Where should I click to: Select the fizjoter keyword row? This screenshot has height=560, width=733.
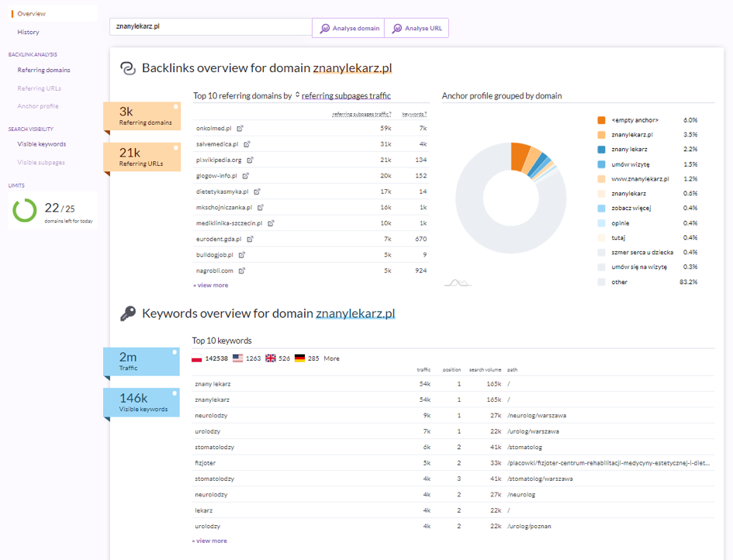[x=453, y=463]
